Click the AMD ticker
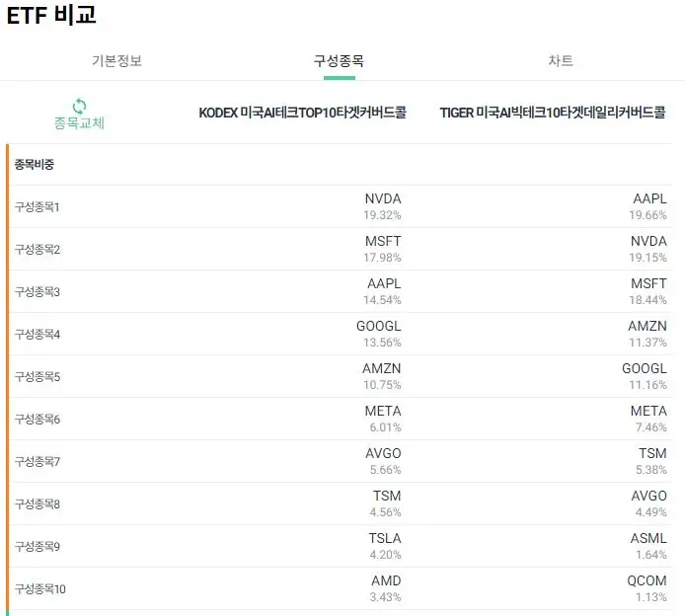 tap(386, 580)
